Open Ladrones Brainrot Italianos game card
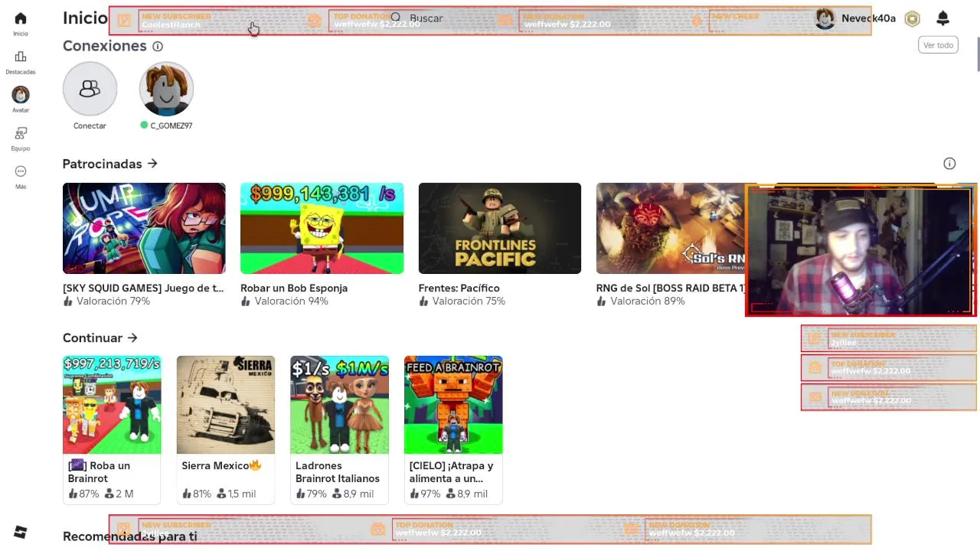Viewport: 980px width, 551px height. [x=339, y=429]
